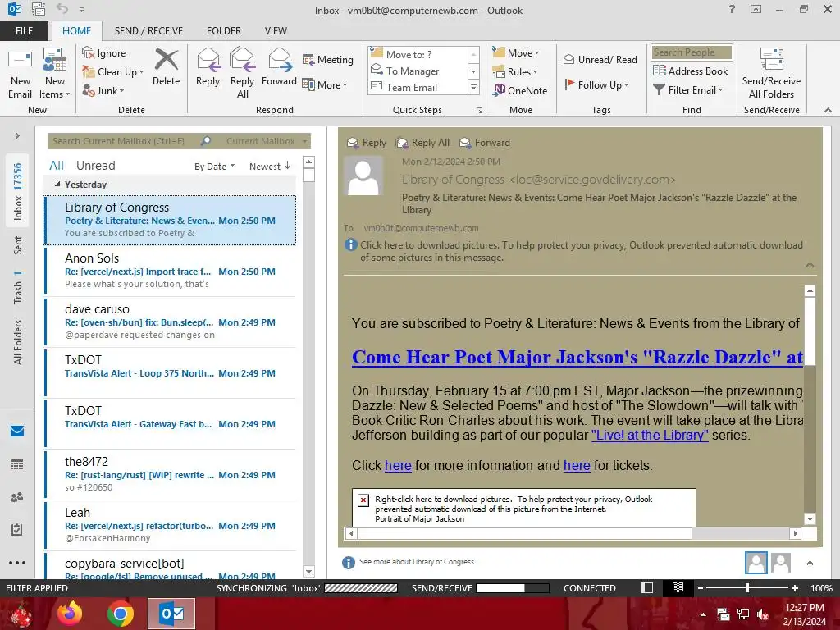Run Send/Receive All Folders
This screenshot has height=630, width=840.
click(771, 74)
